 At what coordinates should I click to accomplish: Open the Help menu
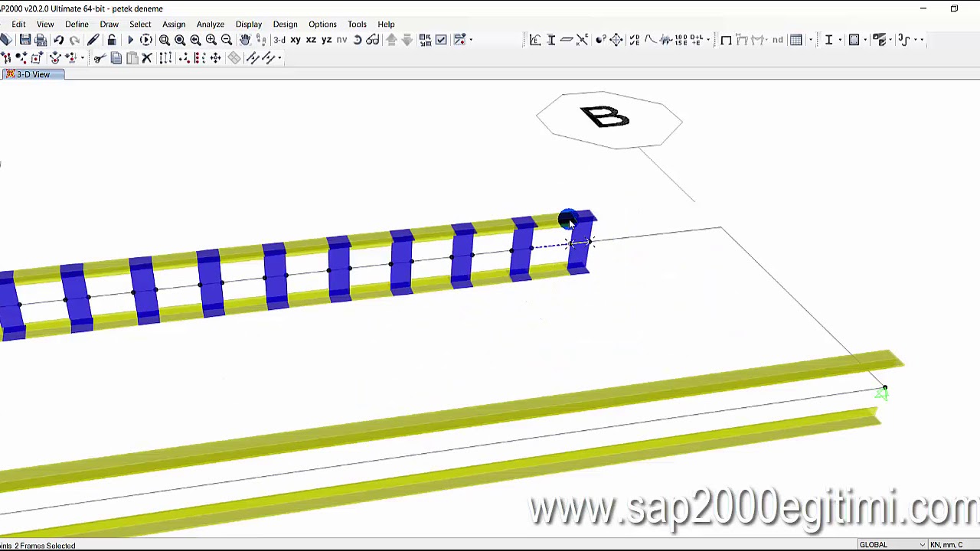[x=386, y=24]
